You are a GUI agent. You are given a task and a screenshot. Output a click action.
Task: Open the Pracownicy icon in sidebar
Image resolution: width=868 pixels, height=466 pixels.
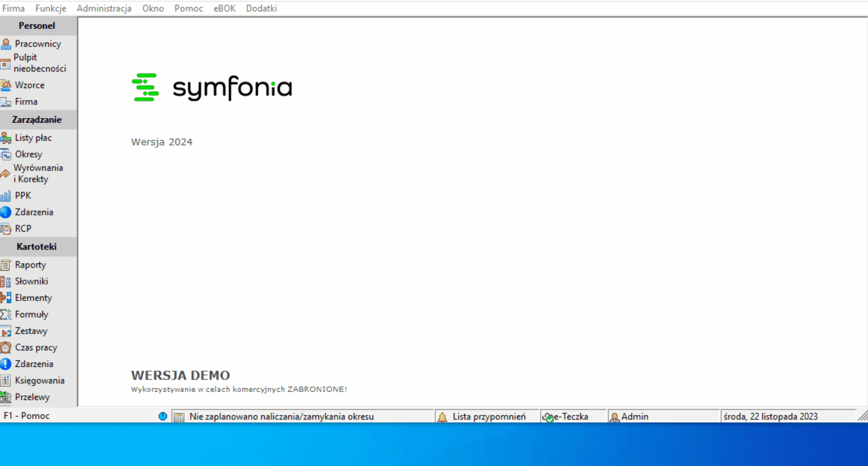point(6,44)
